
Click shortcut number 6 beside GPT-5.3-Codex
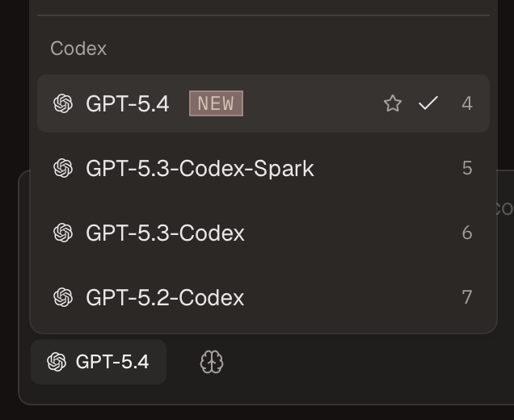(467, 233)
